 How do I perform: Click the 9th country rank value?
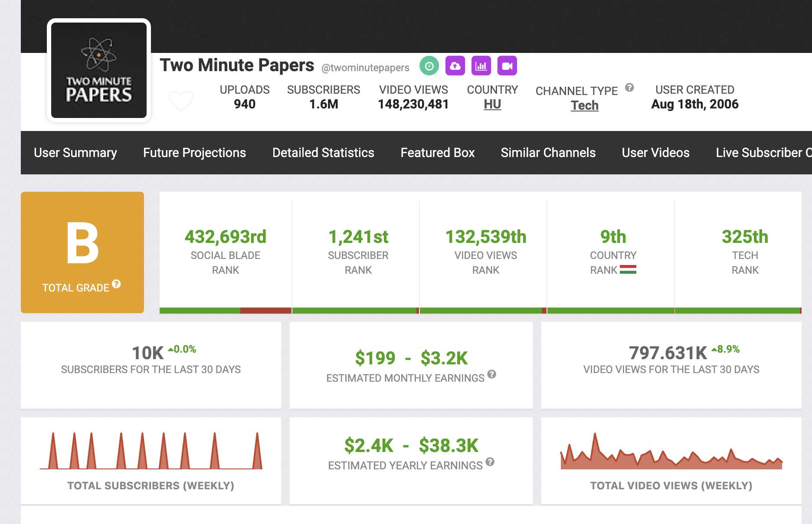click(x=613, y=237)
